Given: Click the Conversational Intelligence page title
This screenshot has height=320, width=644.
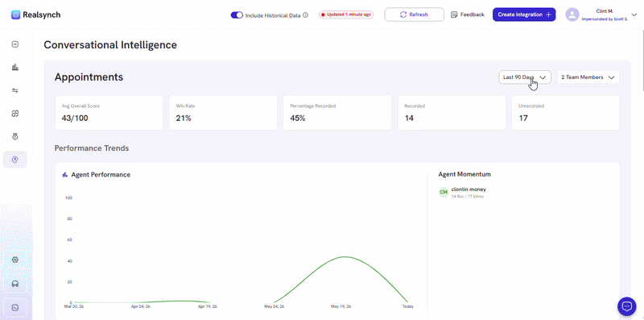Looking at the screenshot, I should (110, 45).
